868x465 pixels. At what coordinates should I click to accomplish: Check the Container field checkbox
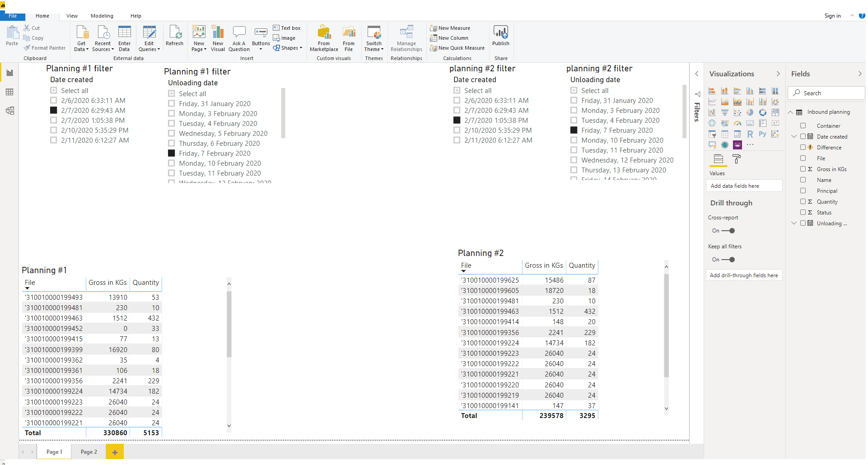(x=803, y=126)
